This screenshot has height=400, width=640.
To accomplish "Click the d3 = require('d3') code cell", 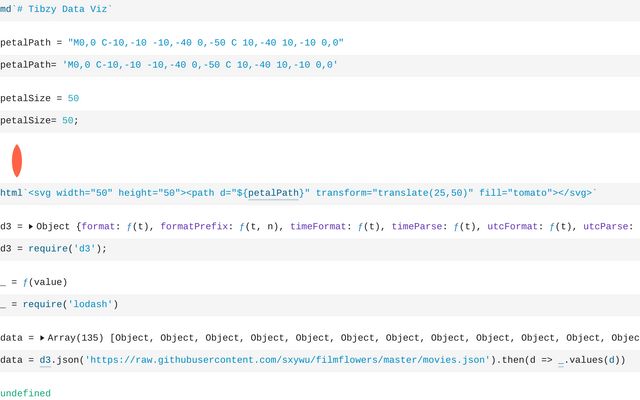I will (55, 249).
